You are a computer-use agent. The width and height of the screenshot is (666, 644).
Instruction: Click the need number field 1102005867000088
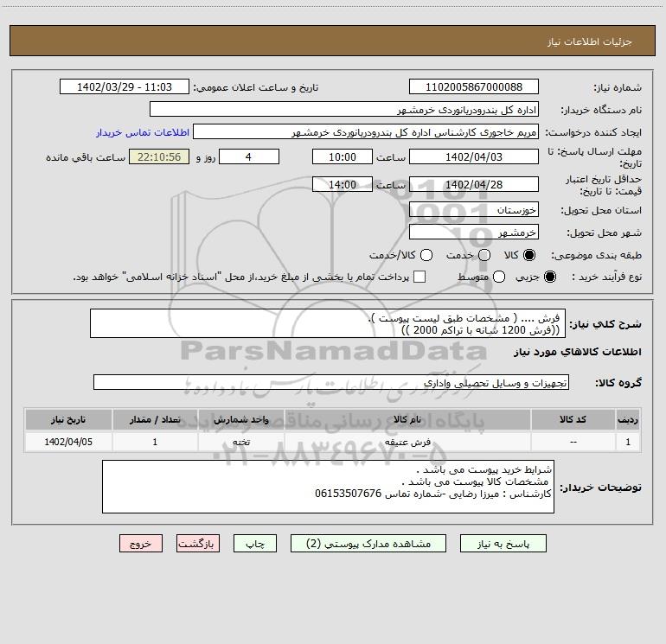tap(474, 86)
